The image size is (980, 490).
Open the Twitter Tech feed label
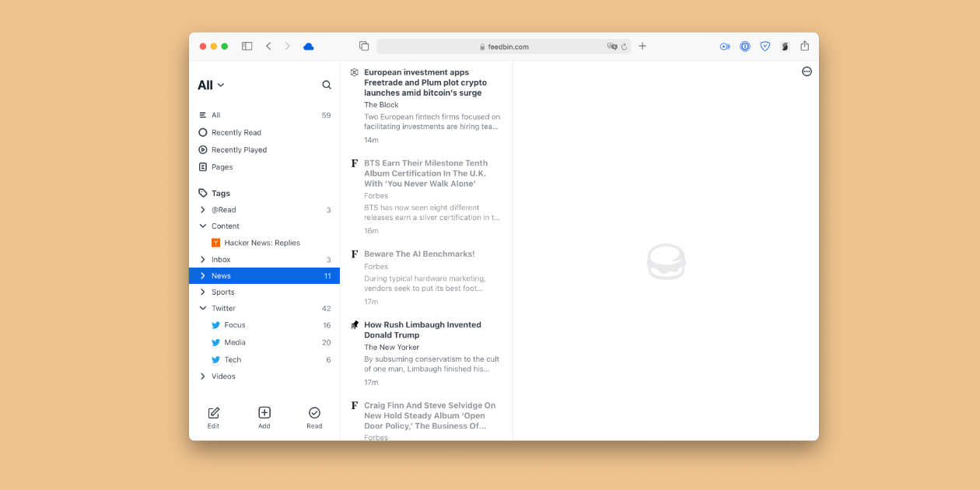(233, 359)
